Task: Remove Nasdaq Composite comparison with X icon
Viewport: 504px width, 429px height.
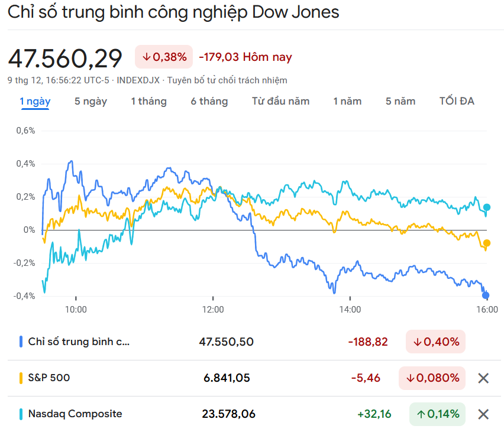Action: pos(483,414)
